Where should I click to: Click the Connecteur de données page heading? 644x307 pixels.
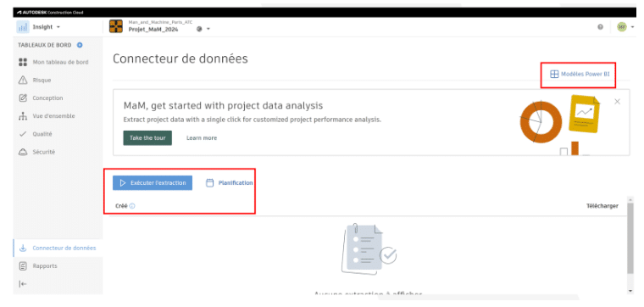[x=180, y=59]
